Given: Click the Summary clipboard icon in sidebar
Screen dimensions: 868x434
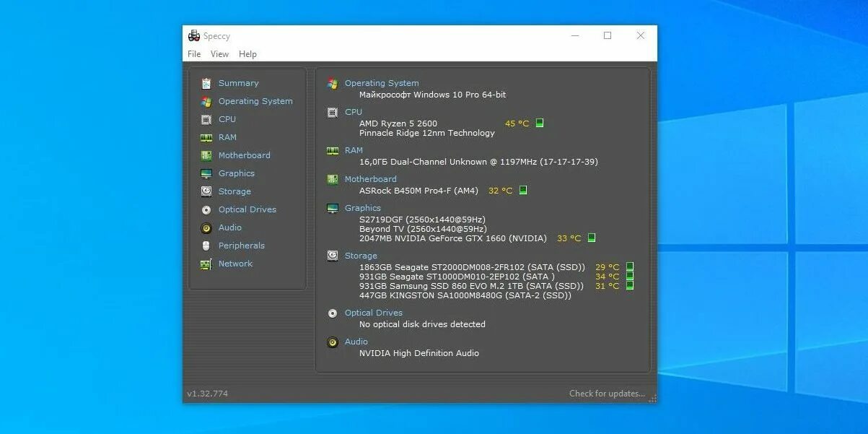Looking at the screenshot, I should [206, 83].
